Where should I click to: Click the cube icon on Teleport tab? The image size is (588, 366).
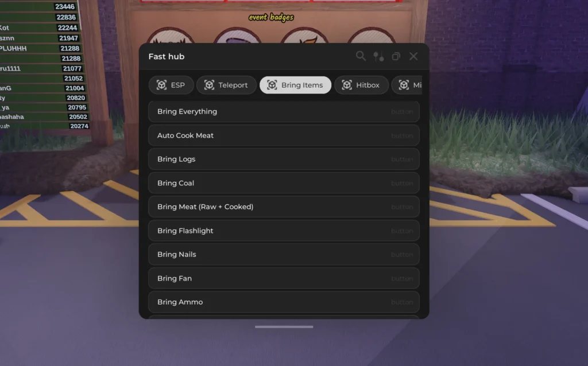coord(209,85)
